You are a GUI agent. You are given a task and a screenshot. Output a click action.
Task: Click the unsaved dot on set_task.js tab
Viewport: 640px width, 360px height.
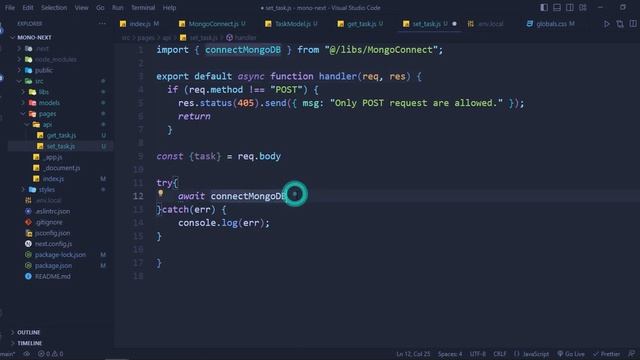454,24
